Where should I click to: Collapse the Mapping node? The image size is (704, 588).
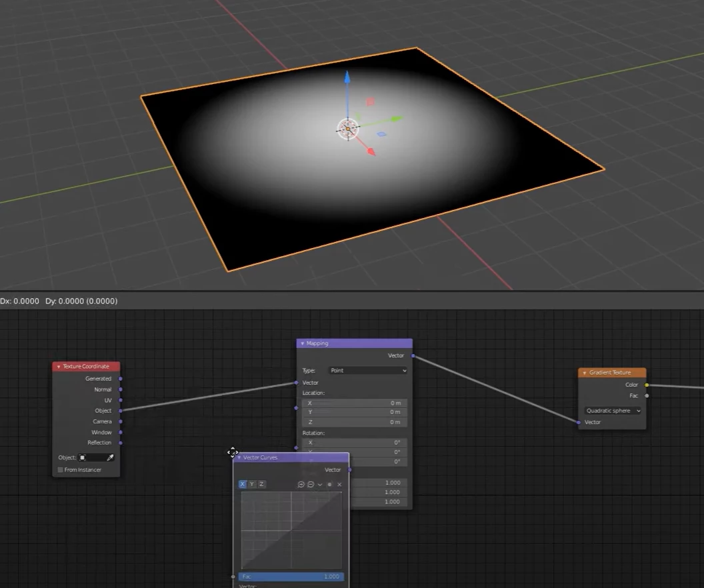(x=302, y=343)
